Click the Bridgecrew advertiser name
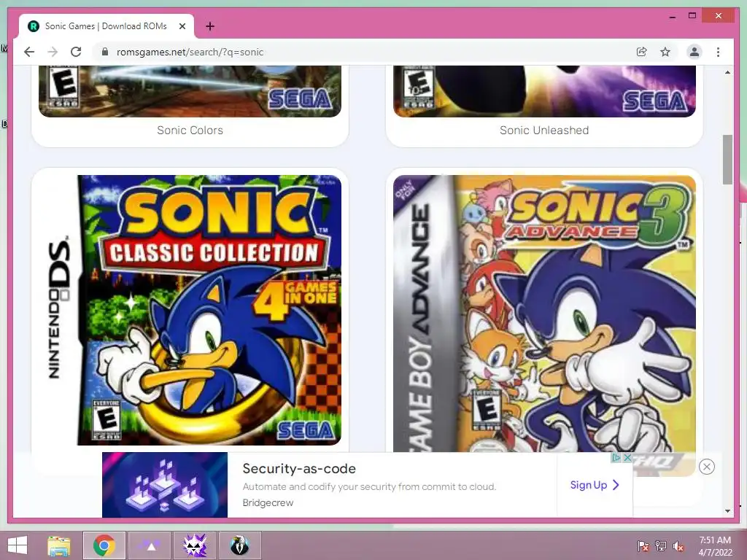 tap(268, 503)
